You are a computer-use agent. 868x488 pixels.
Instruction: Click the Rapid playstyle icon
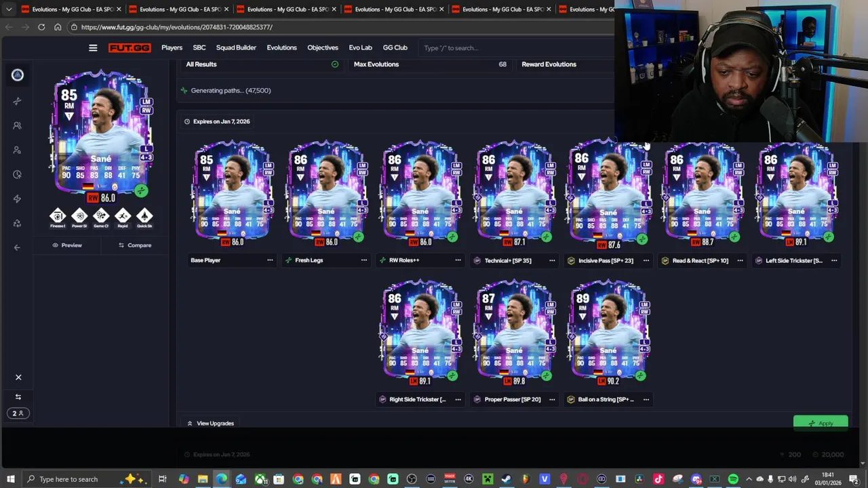123,217
